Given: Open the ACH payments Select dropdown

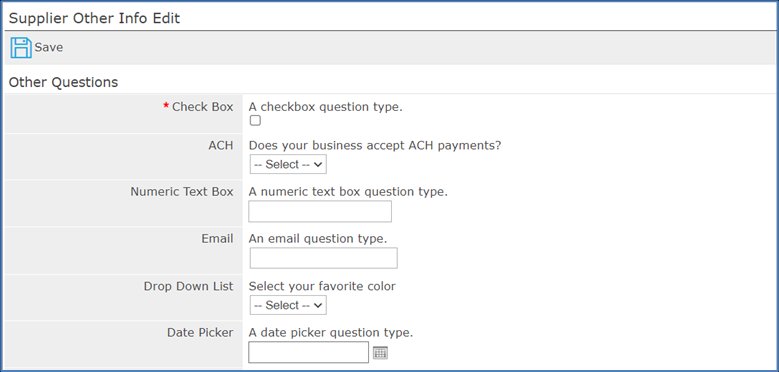Looking at the screenshot, I should [288, 164].
